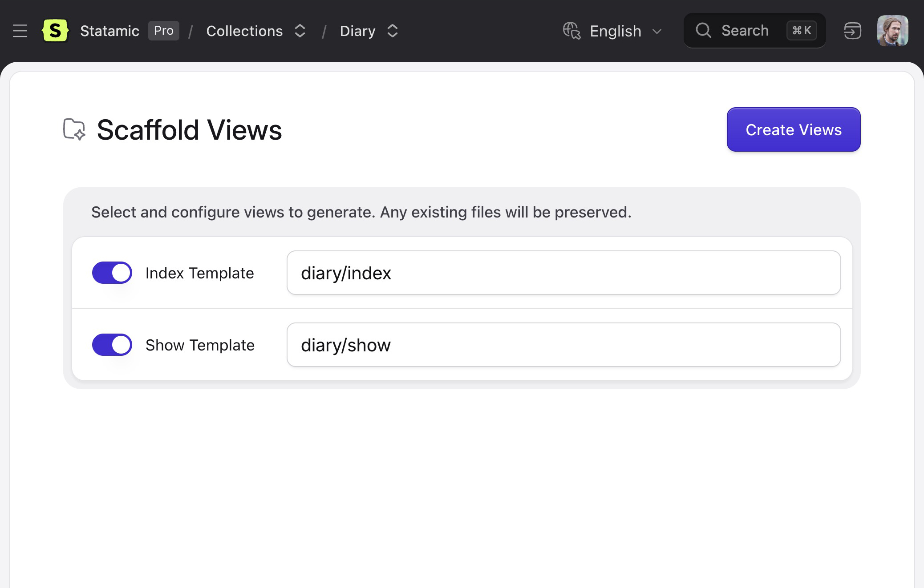Viewport: 924px width, 588px height.
Task: Disable the Index Template toggle
Action: click(112, 273)
